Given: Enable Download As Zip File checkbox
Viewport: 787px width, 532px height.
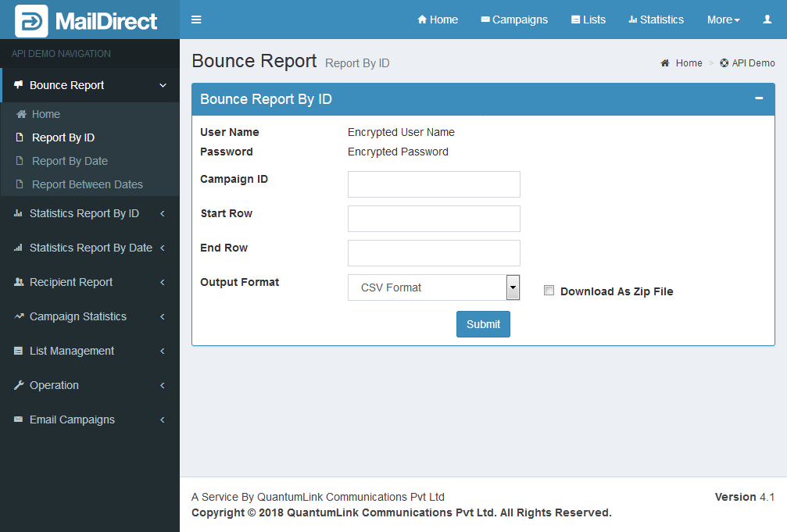Looking at the screenshot, I should [549, 291].
